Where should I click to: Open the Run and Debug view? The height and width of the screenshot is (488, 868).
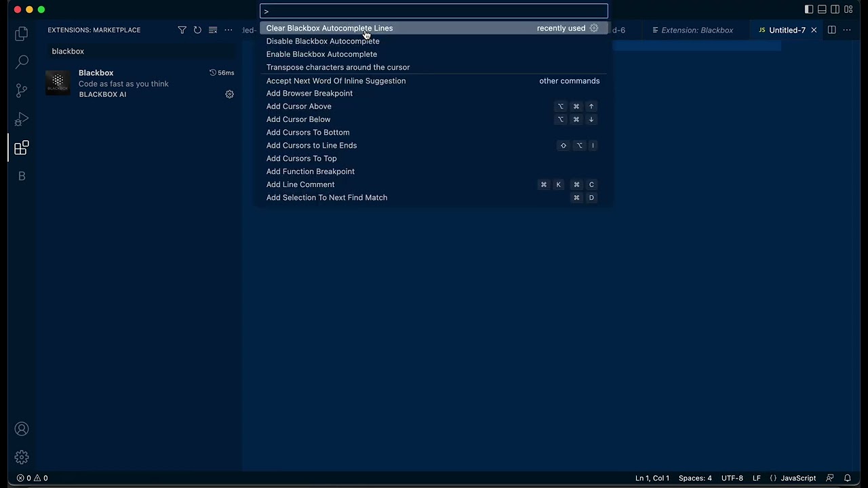[x=22, y=119]
